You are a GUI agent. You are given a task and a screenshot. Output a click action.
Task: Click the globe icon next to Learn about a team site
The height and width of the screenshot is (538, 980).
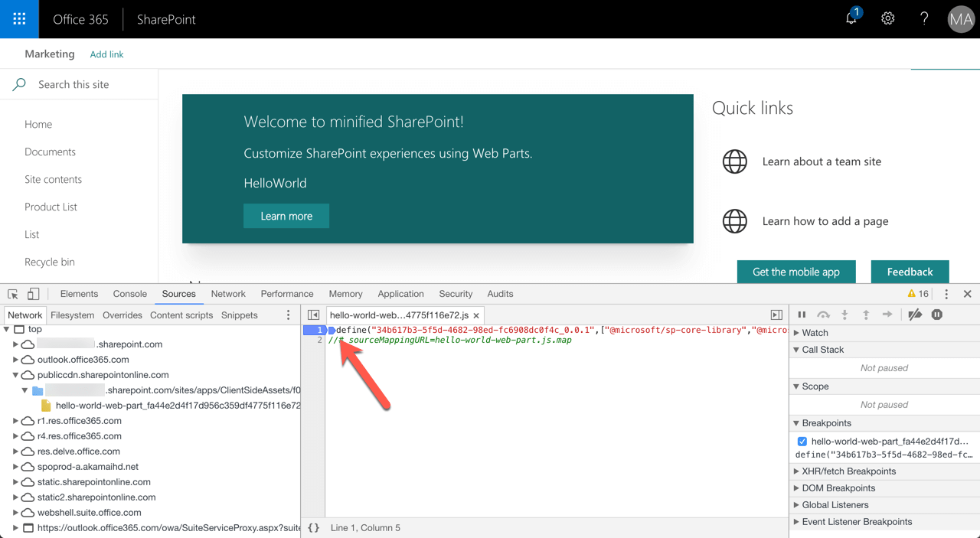pos(735,161)
